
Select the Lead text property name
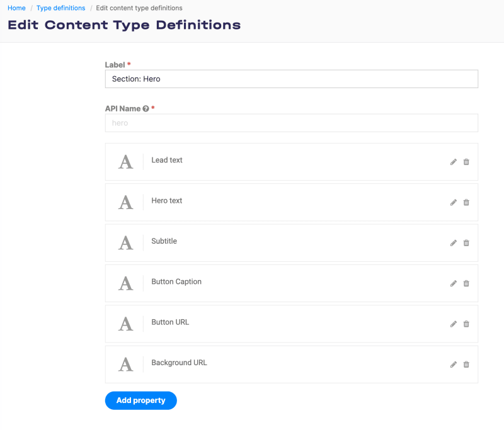(167, 160)
